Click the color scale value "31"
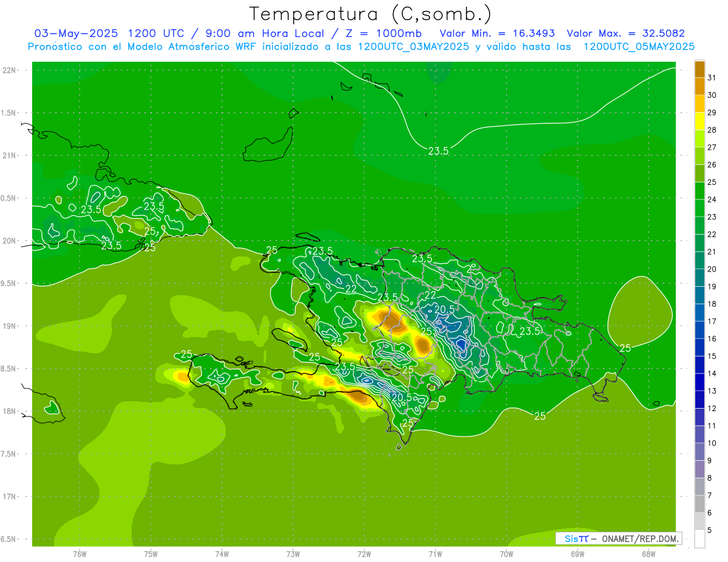The width and height of the screenshot is (728, 562). [712, 78]
